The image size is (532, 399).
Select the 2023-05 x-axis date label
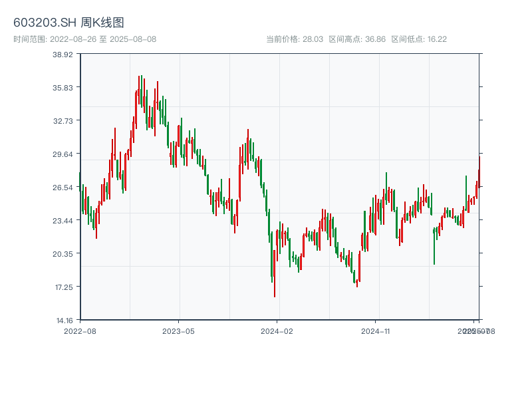(178, 331)
